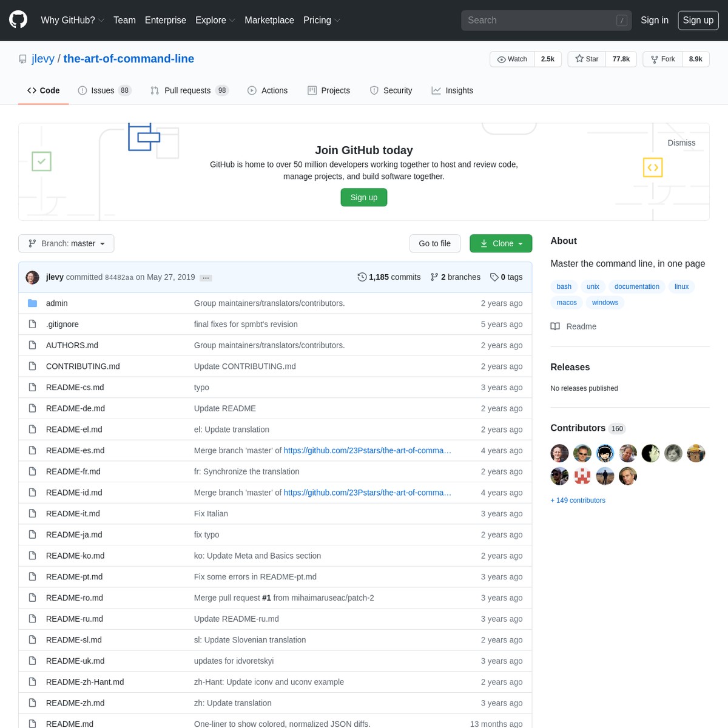
Task: Click the file icon next to README-de.md
Action: pyautogui.click(x=33, y=408)
